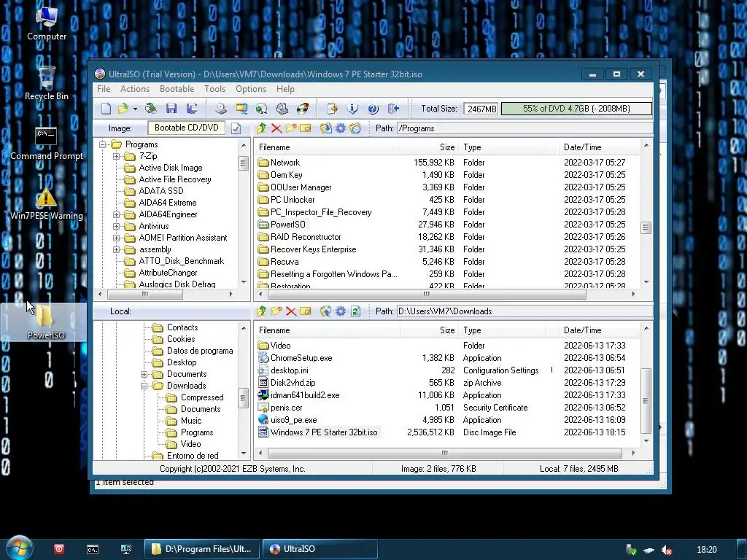
Task: Expand the 7-Zip tree node
Action: [x=116, y=156]
